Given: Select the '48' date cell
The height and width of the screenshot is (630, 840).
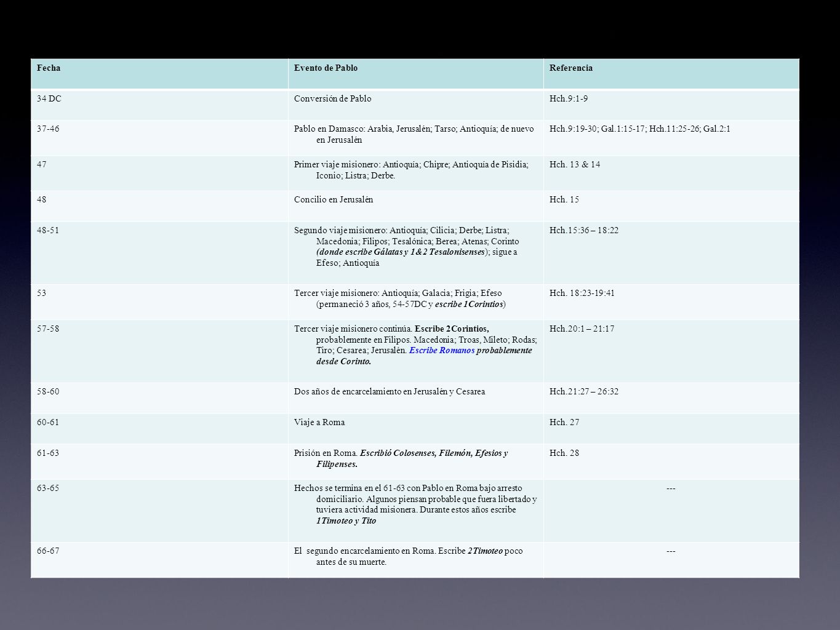Looking at the screenshot, I should point(159,206).
